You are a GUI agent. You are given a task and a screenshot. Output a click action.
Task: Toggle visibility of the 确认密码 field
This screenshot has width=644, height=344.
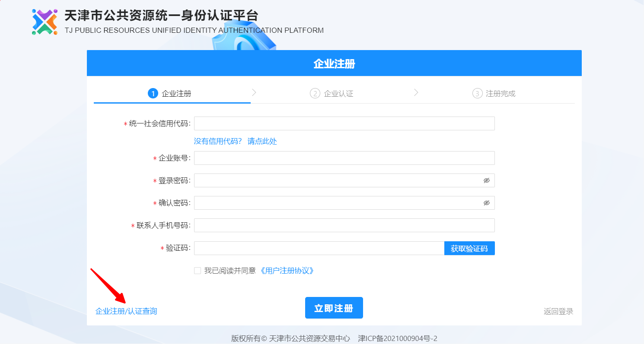(487, 203)
